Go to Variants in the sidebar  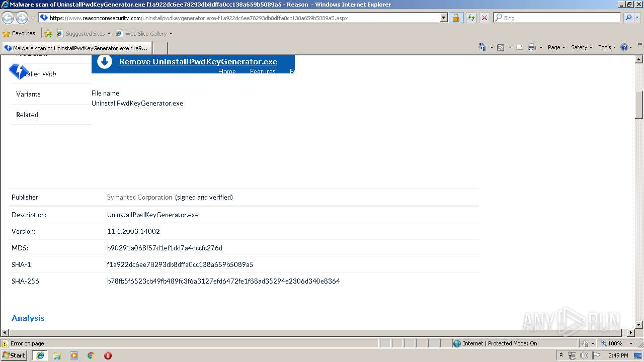click(x=28, y=94)
